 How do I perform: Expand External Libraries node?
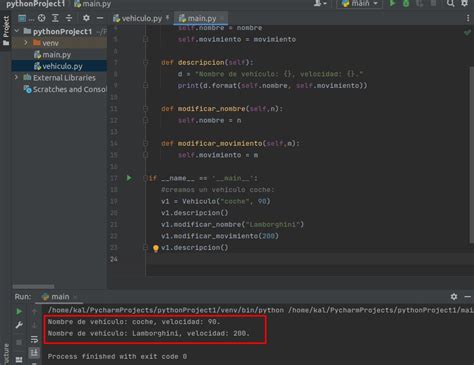(16, 77)
